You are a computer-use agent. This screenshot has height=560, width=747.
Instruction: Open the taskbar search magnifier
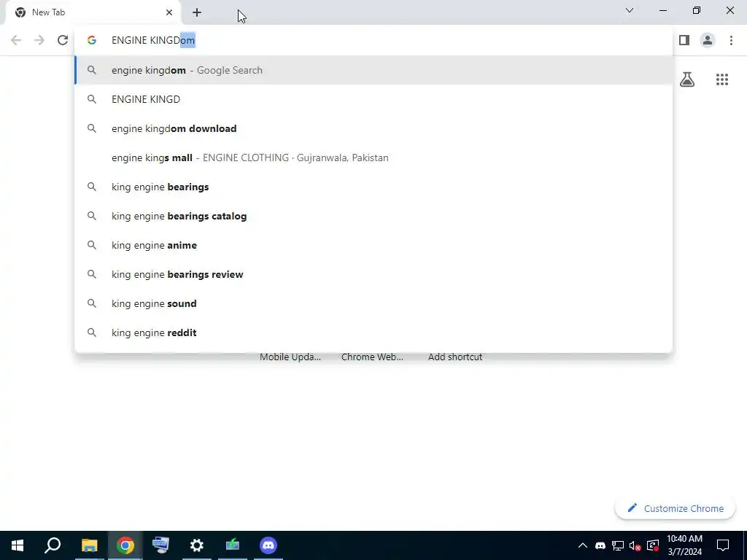pos(53,545)
